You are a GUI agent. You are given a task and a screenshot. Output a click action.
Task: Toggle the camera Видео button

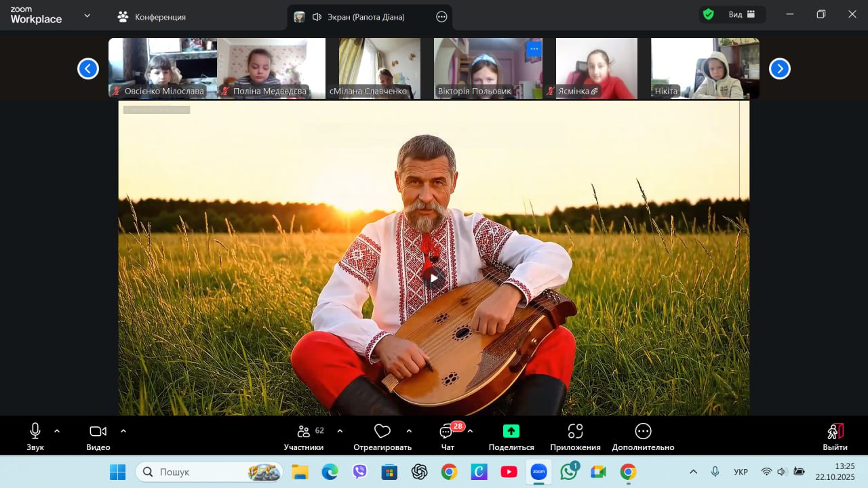[x=98, y=431]
